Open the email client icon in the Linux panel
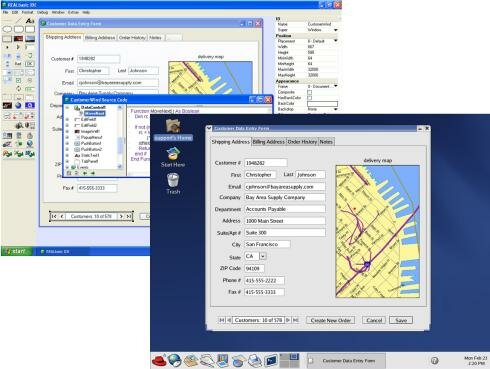Image resolution: width=490 pixels, height=369 pixels. click(x=191, y=360)
